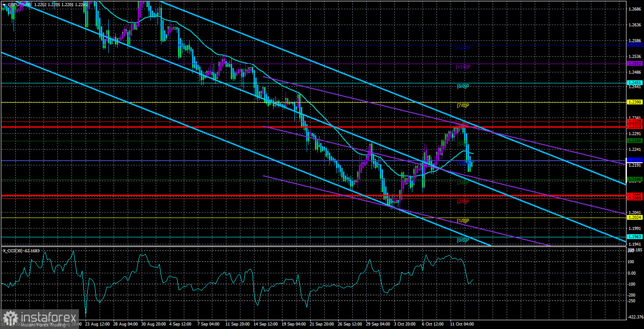Click the 1.2085 red price tag

click(x=635, y=198)
